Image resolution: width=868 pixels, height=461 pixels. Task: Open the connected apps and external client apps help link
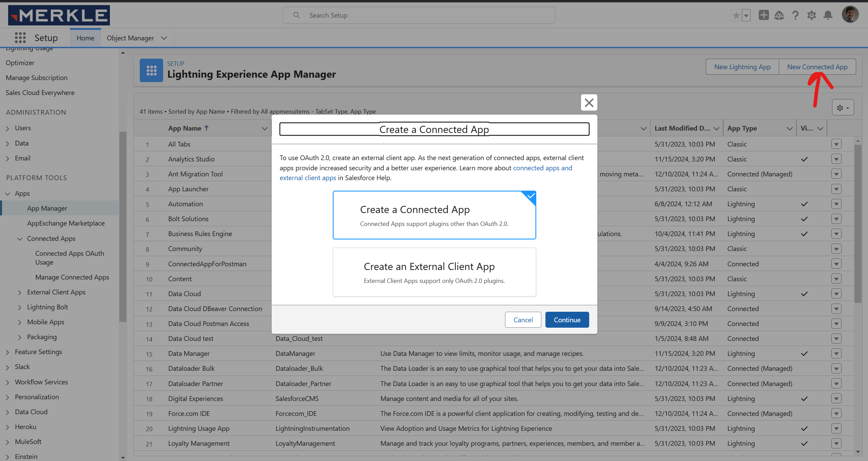click(542, 168)
